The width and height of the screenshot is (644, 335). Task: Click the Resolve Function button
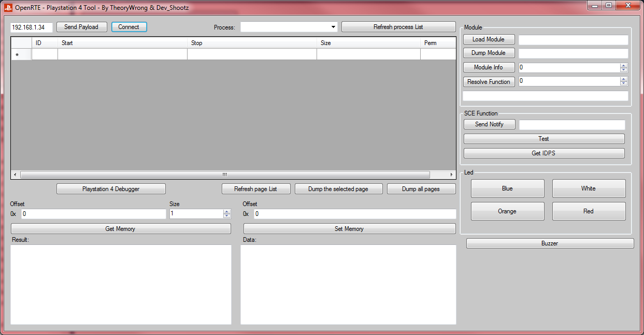click(489, 82)
